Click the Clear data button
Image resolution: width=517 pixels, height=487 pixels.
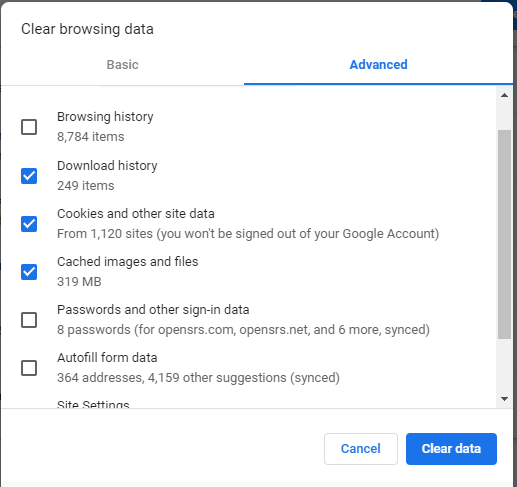pyautogui.click(x=451, y=449)
